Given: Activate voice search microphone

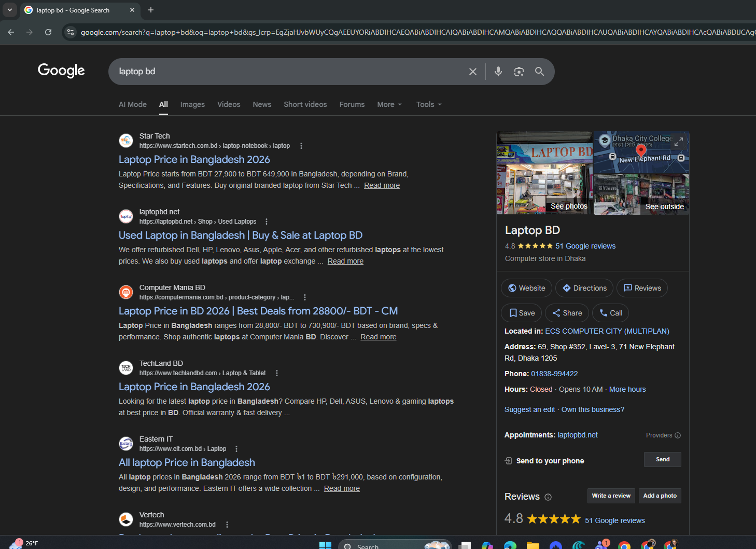Looking at the screenshot, I should [x=498, y=71].
